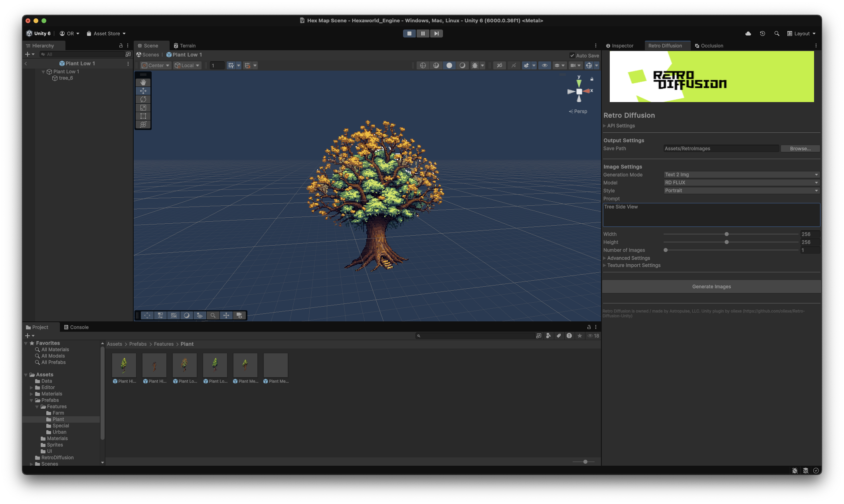Click the global search magnifier icon
The width and height of the screenshot is (844, 504).
(777, 33)
